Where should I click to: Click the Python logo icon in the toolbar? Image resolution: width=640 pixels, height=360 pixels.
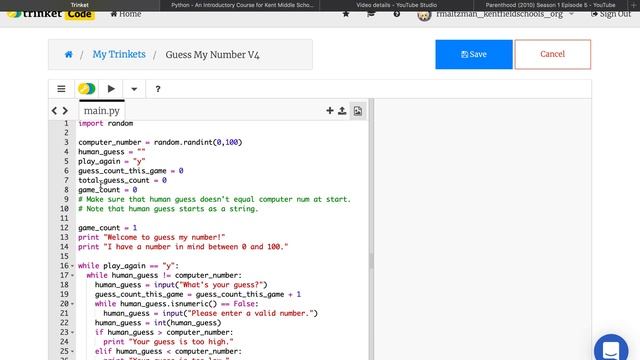(x=87, y=89)
